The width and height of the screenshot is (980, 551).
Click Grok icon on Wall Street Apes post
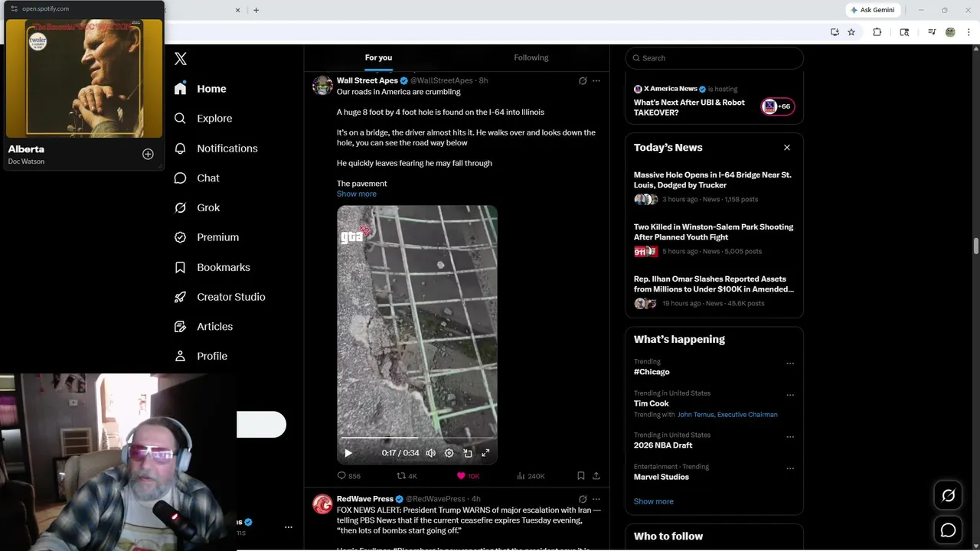[583, 80]
